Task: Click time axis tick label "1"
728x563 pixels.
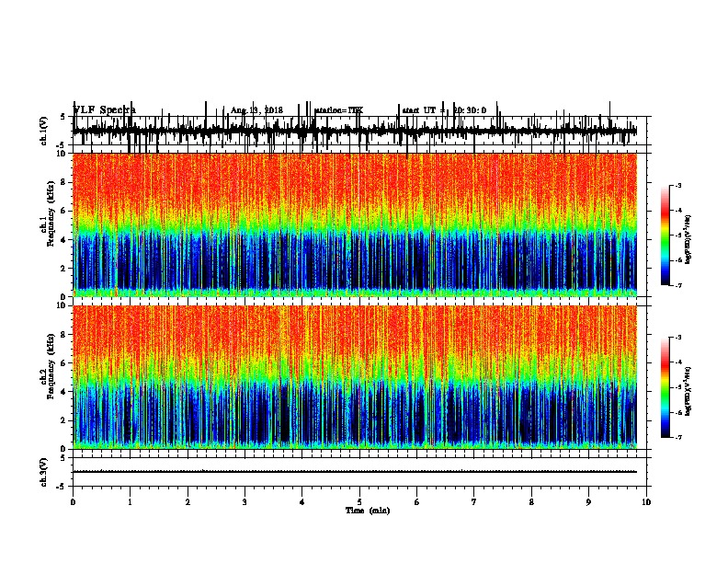Action: (x=130, y=502)
